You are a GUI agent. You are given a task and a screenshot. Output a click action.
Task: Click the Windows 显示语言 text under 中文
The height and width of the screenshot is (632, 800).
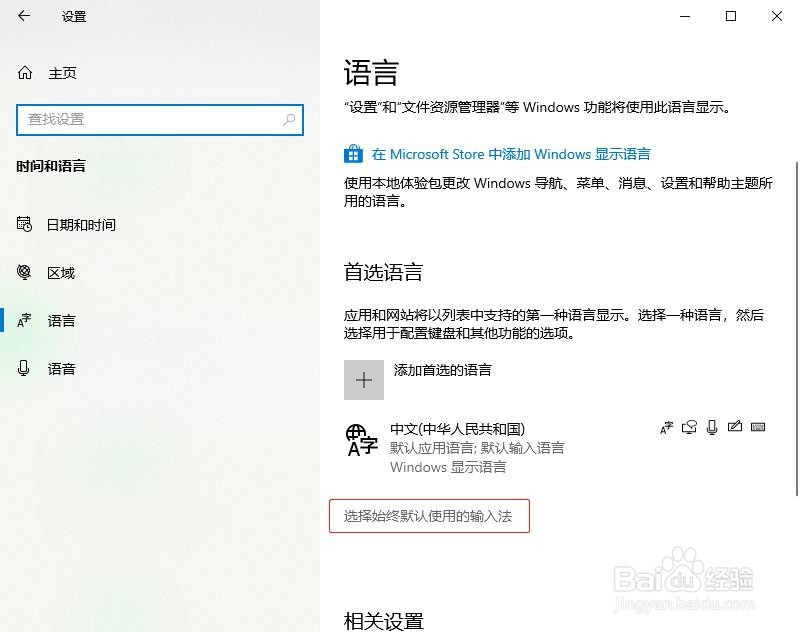[448, 467]
